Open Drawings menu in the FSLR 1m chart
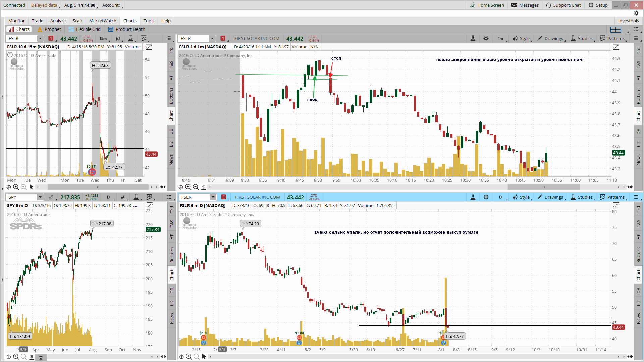The image size is (644, 362). click(551, 38)
